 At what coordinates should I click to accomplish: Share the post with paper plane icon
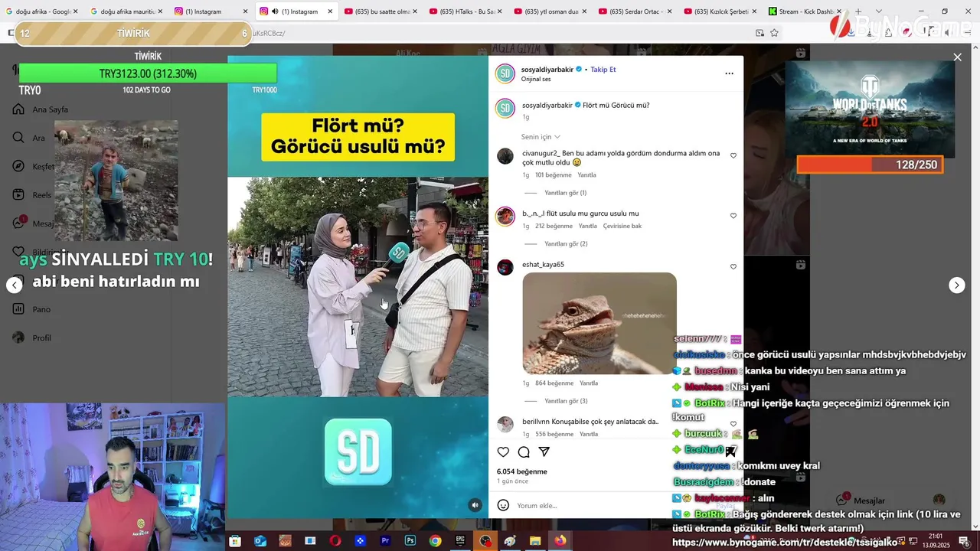tap(544, 452)
